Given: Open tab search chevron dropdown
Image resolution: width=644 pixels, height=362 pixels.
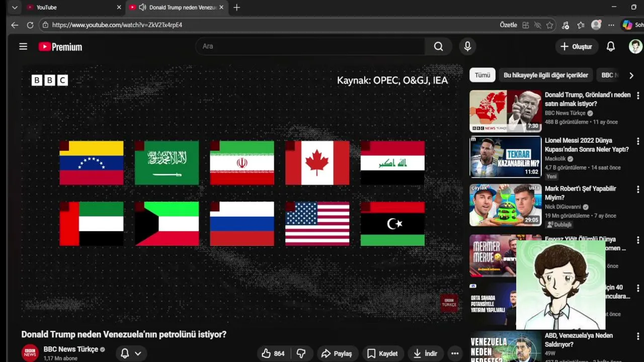Looking at the screenshot, I should [x=15, y=8].
